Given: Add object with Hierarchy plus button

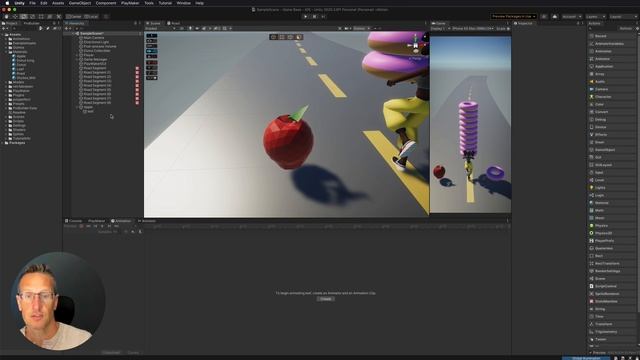Looking at the screenshot, I should coord(67,29).
